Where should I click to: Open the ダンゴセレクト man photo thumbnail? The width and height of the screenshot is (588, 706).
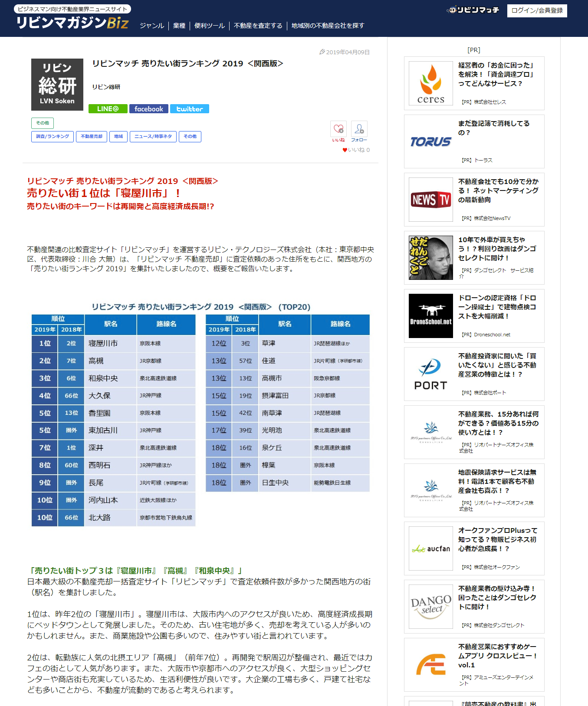tap(431, 258)
